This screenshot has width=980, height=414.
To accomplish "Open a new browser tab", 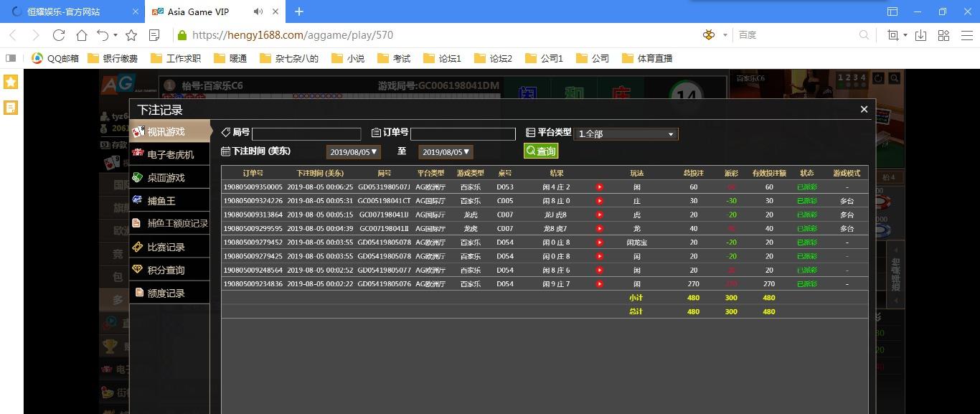I will (x=299, y=11).
